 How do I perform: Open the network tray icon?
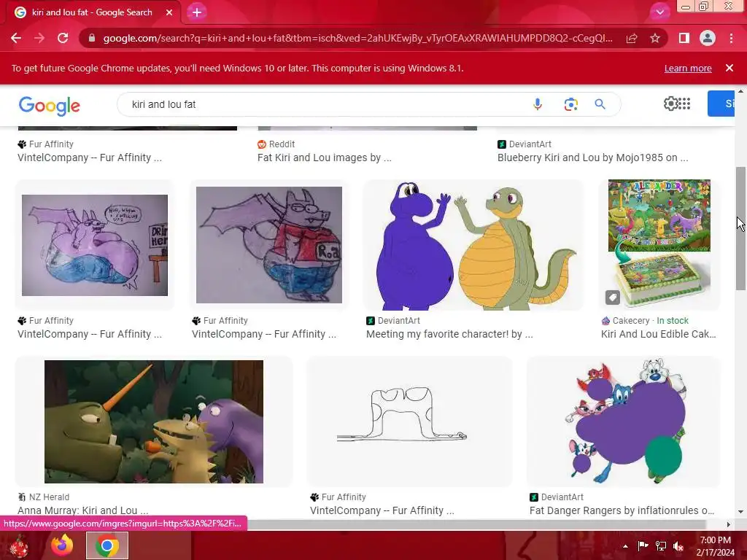tap(661, 546)
